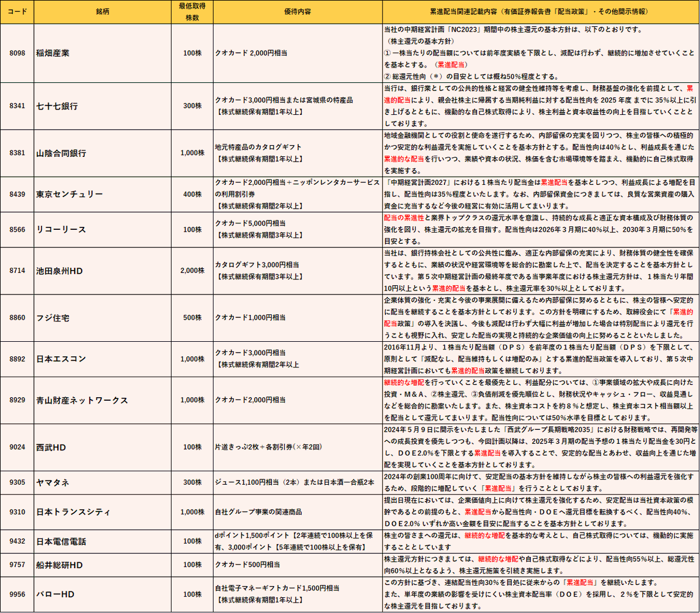Viewport: 700px width, 613px height.
Task: Select code cell 8341
Action: (17, 106)
